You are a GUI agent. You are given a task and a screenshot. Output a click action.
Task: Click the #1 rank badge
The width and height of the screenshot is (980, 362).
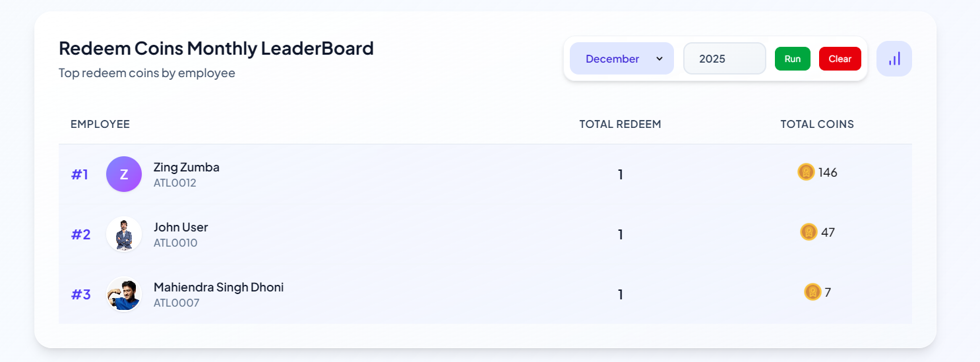pos(80,175)
